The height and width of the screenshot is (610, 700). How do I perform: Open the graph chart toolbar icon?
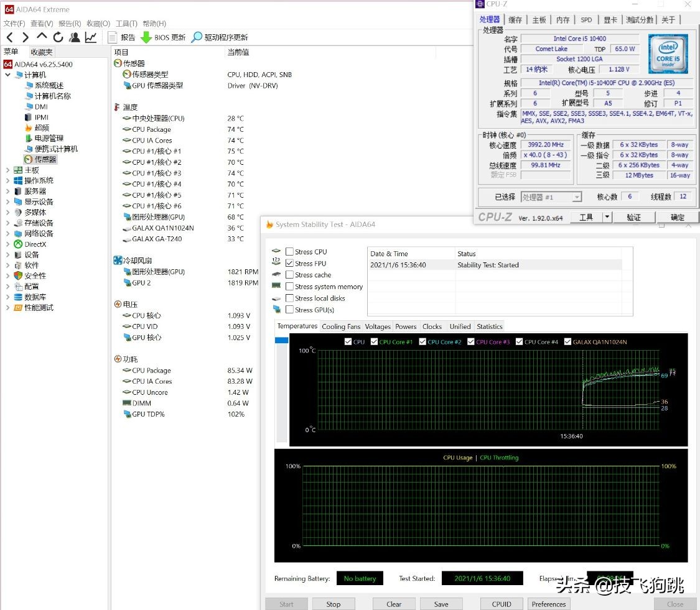pos(91,37)
